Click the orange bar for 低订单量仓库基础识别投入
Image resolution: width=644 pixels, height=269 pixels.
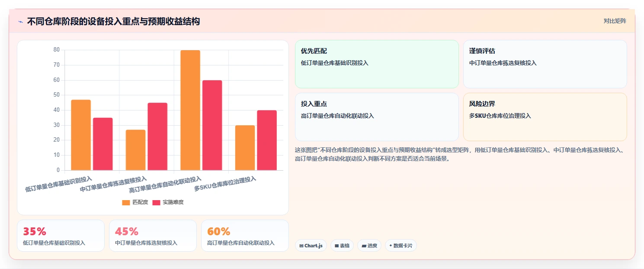tap(81, 135)
